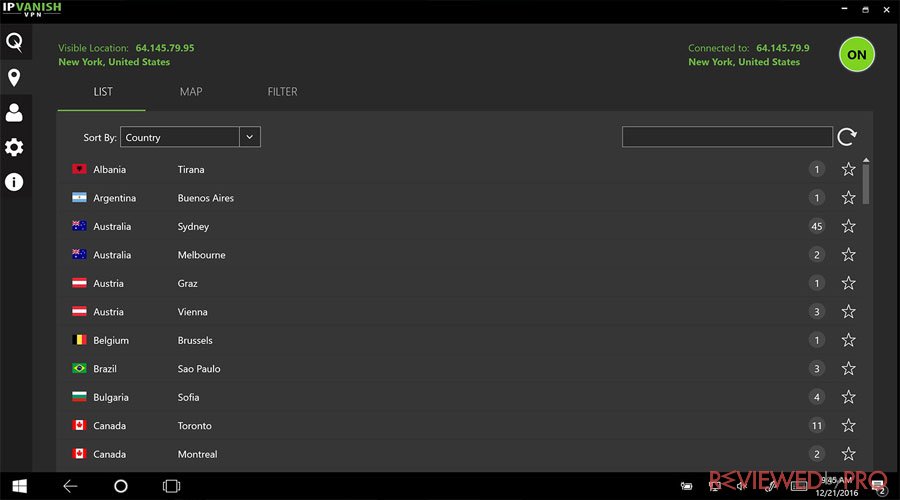This screenshot has width=900, height=500.
Task: Switch to the MAP tab
Action: pos(191,92)
